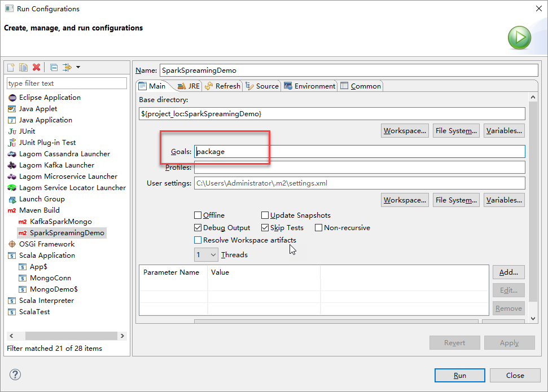This screenshot has height=392, width=548.
Task: Click the Add... parameter button
Action: coord(508,272)
